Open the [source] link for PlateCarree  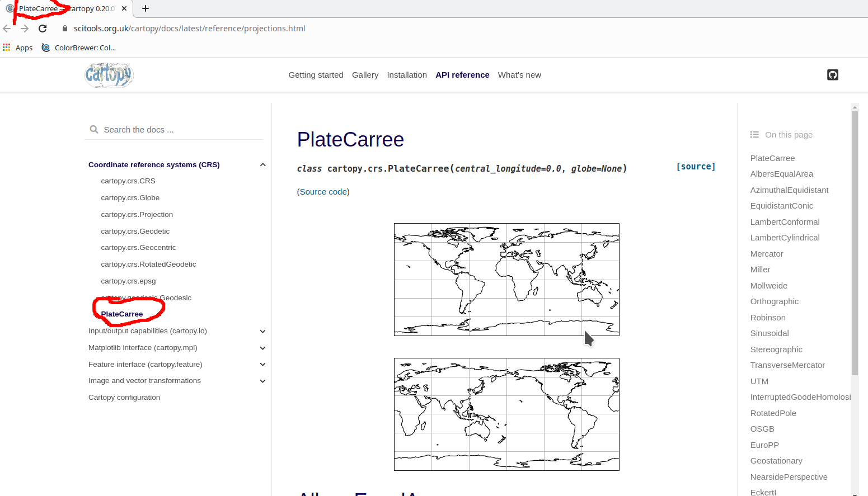click(x=696, y=167)
